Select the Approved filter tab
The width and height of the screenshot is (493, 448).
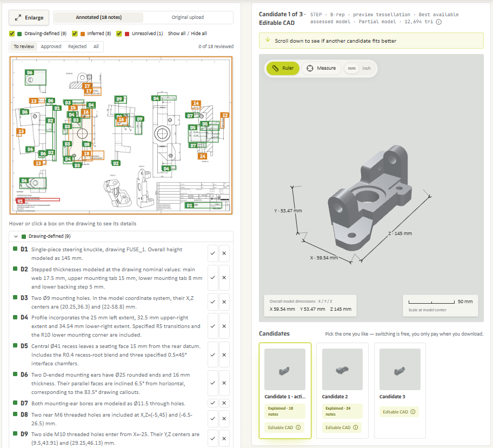click(51, 46)
